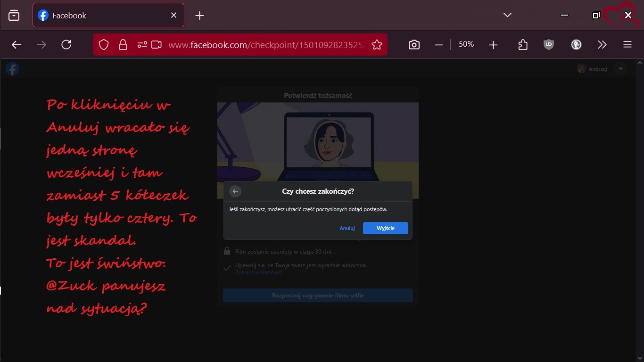Close the Facebook tab
Image resolution: width=644 pixels, height=362 pixels.
coord(173,16)
